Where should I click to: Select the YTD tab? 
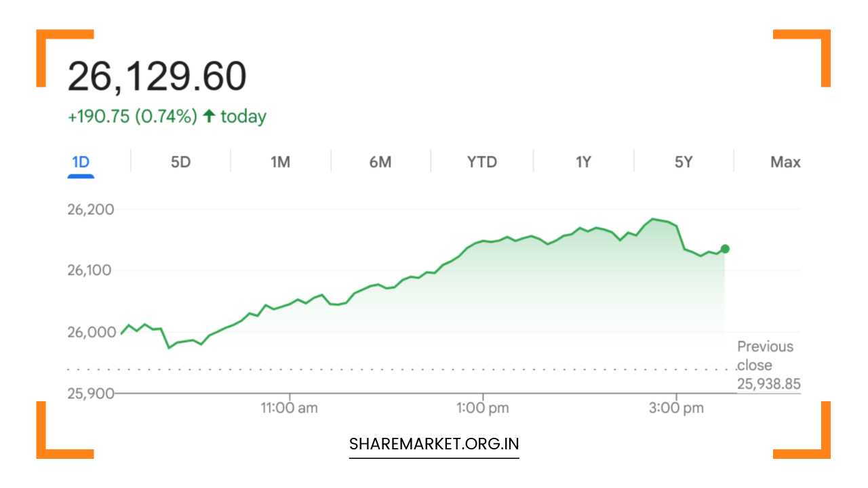481,162
